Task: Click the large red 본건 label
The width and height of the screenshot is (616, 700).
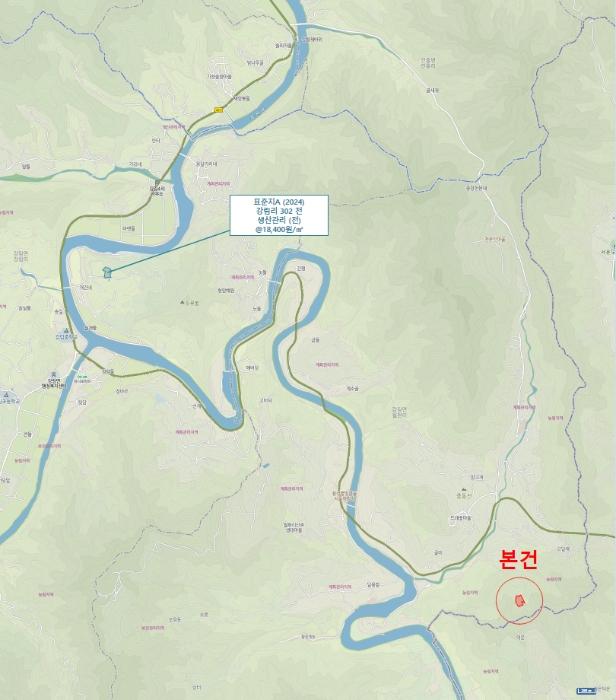Action: click(518, 559)
